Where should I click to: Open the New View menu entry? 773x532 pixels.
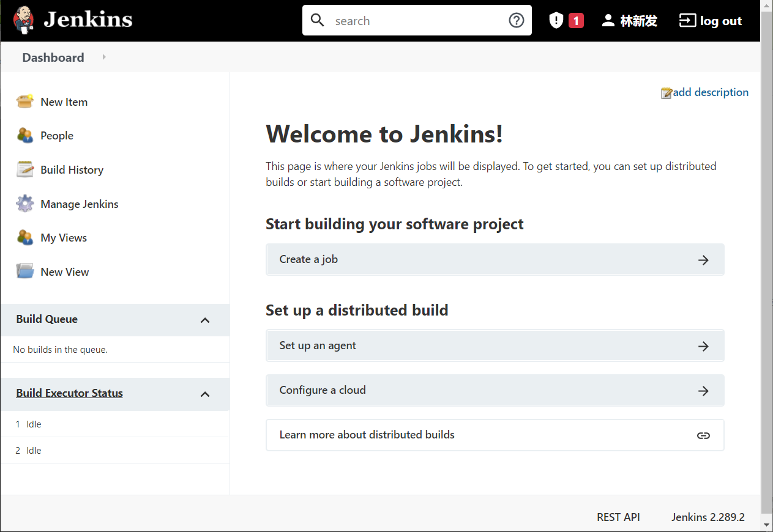[x=64, y=272]
